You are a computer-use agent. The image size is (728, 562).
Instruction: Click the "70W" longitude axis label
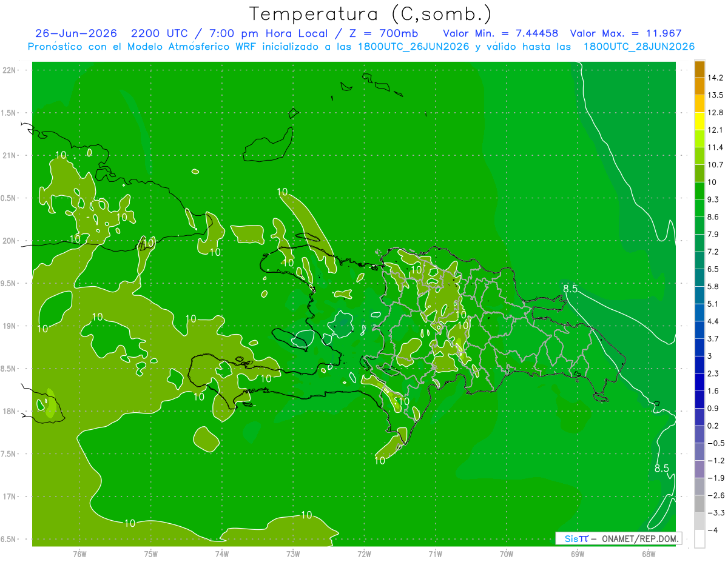507,554
